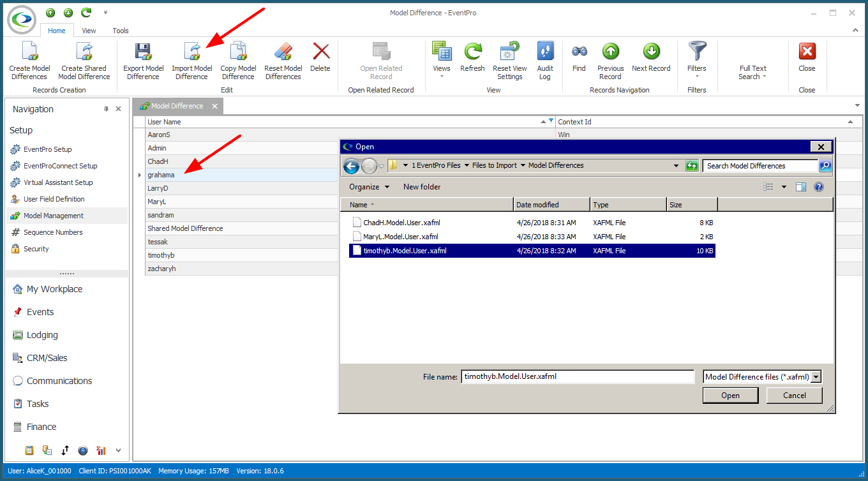Image resolution: width=868 pixels, height=481 pixels.
Task: Click the quick access refresh icon
Action: click(86, 13)
